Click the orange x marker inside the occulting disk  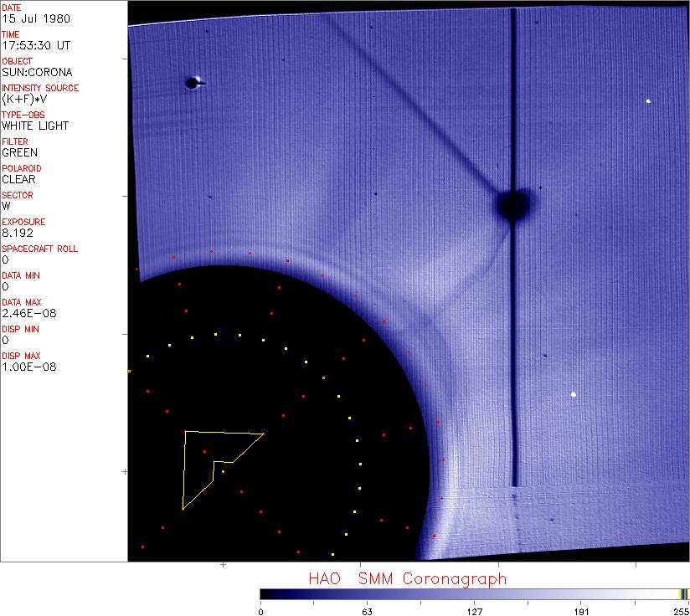324,378
